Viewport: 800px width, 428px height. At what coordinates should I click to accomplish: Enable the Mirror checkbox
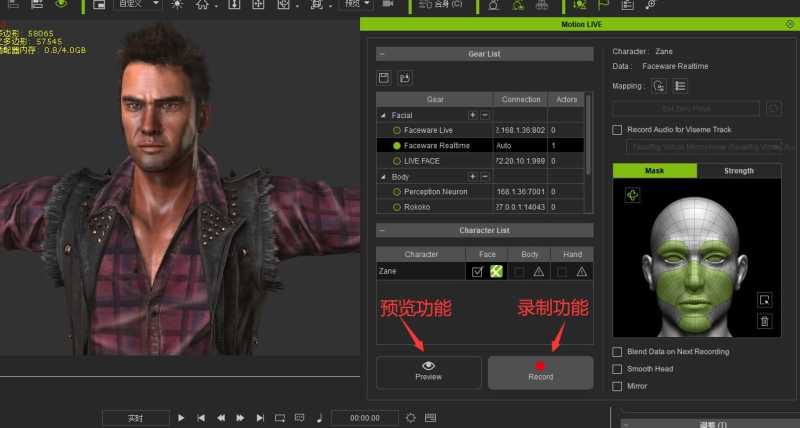[617, 386]
